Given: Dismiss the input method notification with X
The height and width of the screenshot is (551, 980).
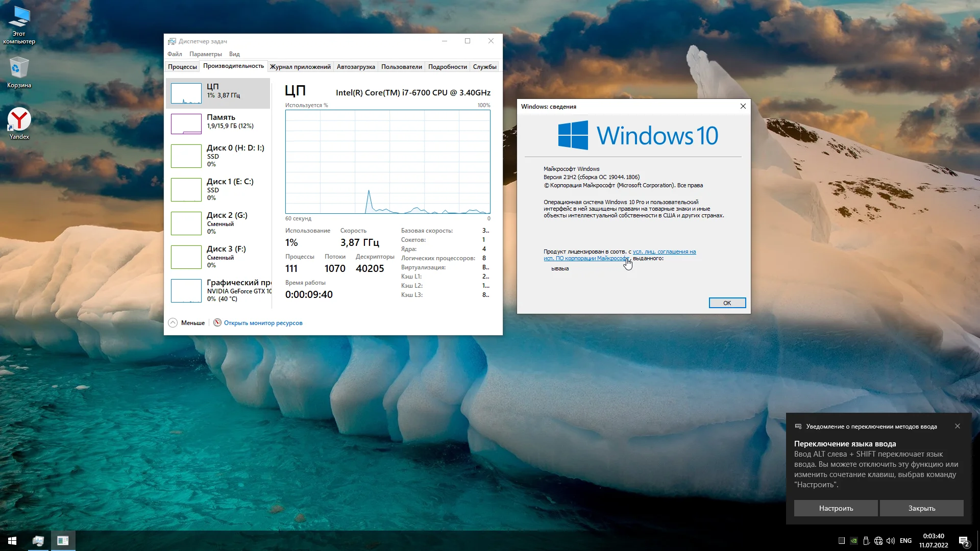Looking at the screenshot, I should tap(958, 426).
